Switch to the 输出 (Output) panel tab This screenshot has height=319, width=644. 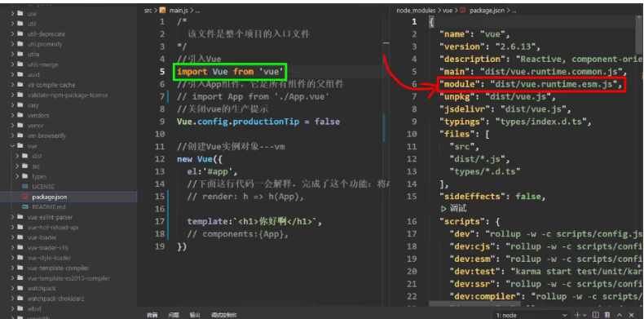tap(195, 315)
